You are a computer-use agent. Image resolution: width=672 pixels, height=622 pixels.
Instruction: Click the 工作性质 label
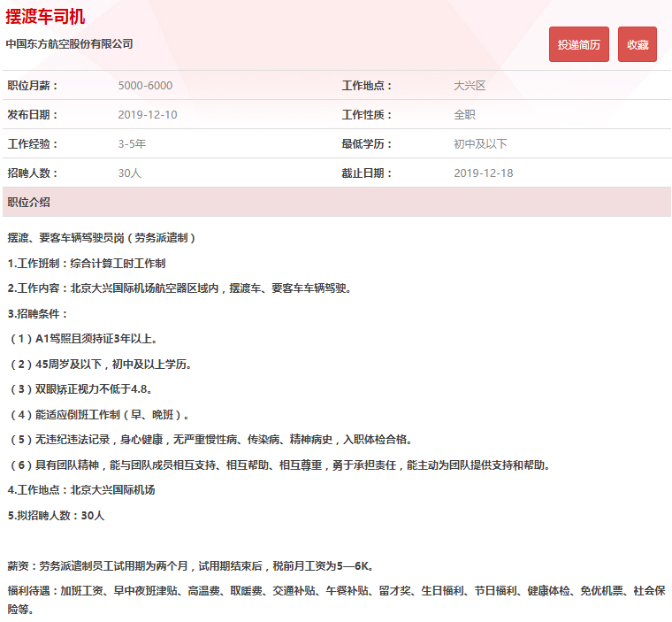pos(367,114)
